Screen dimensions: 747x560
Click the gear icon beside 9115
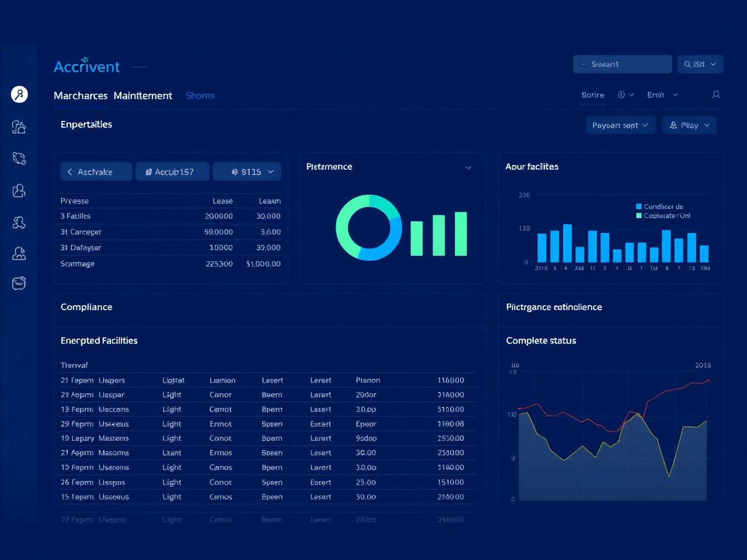235,171
